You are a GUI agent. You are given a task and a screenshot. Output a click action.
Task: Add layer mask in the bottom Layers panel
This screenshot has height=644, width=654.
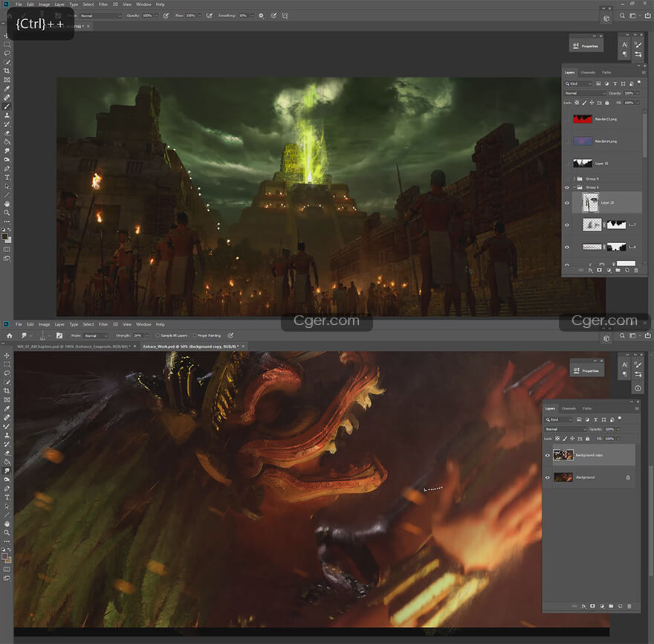click(x=592, y=606)
